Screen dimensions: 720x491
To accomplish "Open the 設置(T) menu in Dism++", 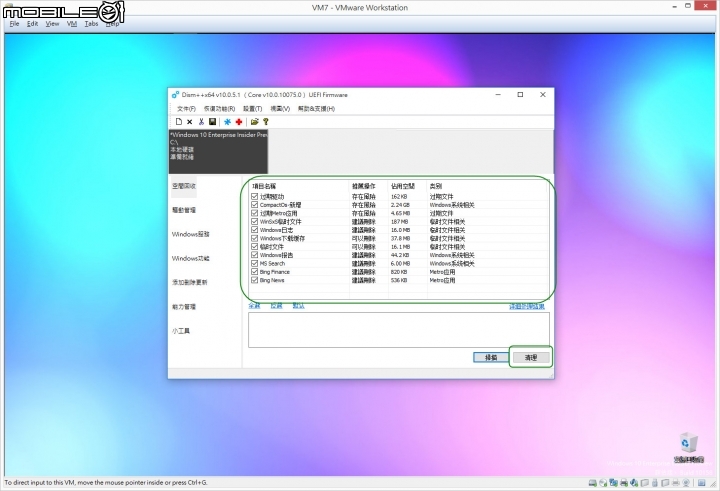I will [x=253, y=109].
